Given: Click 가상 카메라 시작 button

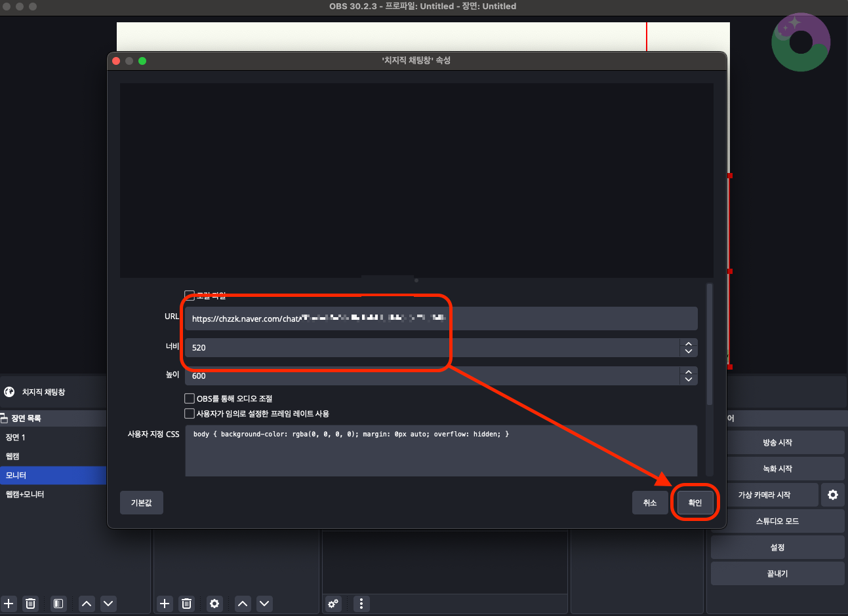Looking at the screenshot, I should click(765, 495).
